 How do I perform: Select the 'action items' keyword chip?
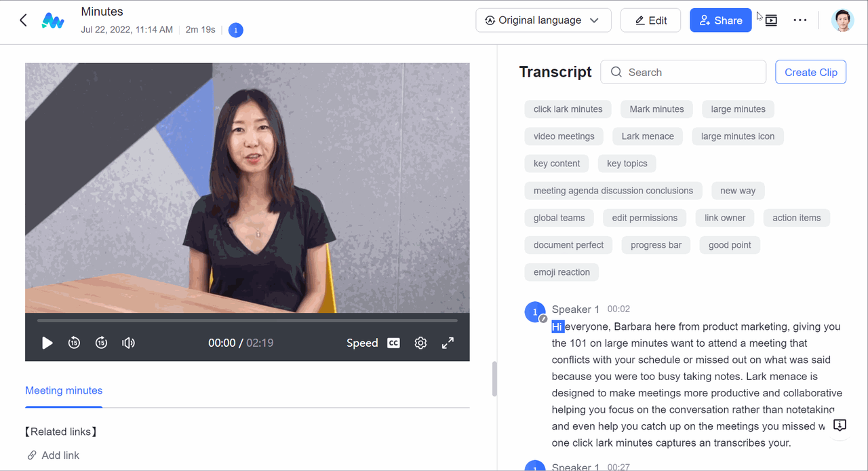coord(796,217)
